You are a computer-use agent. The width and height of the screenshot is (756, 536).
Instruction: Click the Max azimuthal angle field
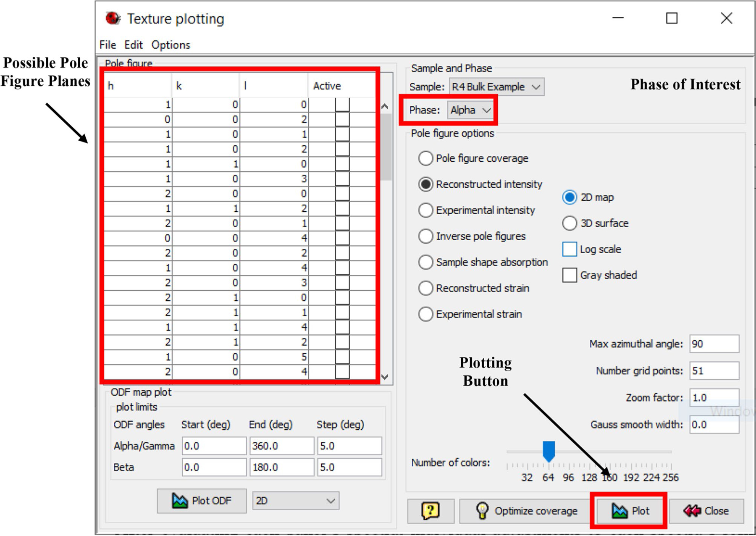pos(714,344)
